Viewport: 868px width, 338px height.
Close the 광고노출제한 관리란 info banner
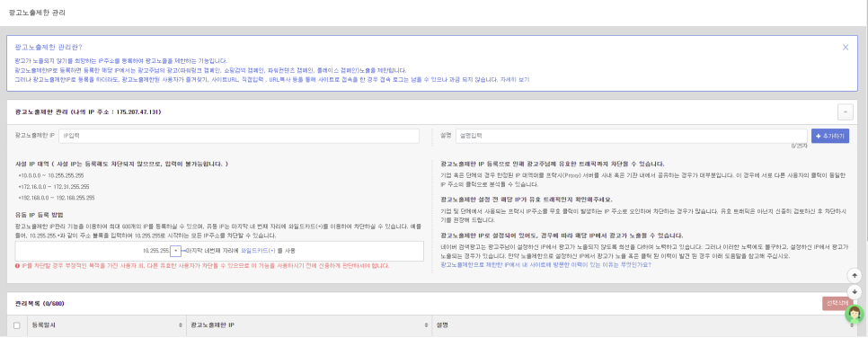(846, 47)
